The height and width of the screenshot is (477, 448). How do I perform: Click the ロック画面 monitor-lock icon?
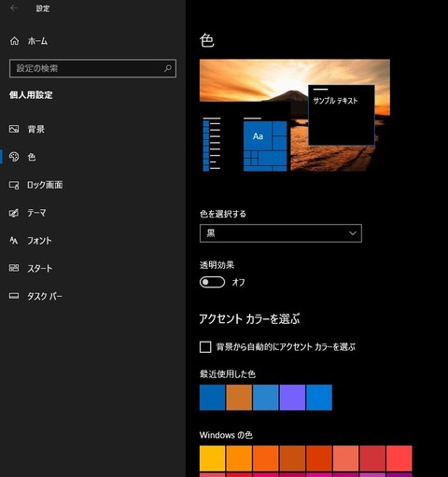point(14,185)
